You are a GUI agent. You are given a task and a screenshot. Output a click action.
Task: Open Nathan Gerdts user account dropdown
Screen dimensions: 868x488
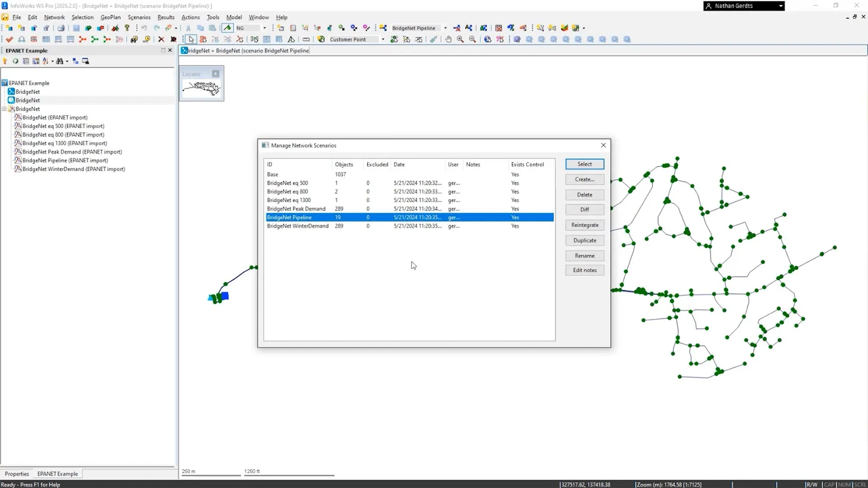tap(781, 6)
